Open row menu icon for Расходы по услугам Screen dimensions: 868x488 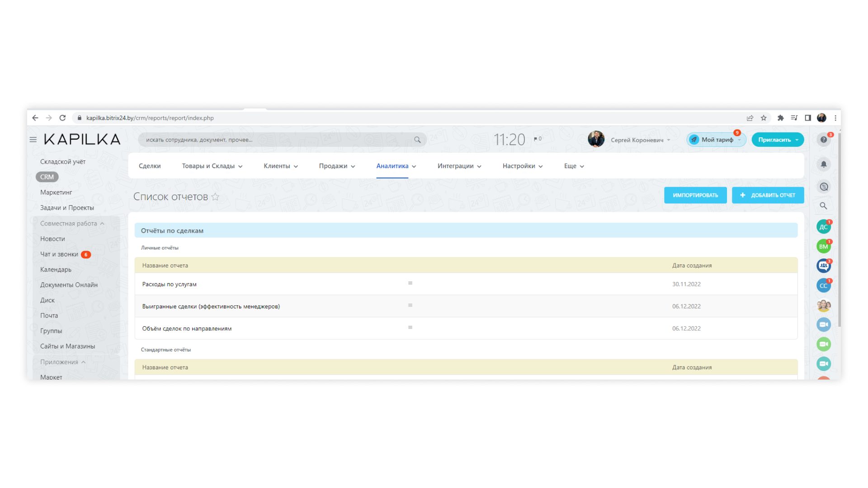point(410,283)
